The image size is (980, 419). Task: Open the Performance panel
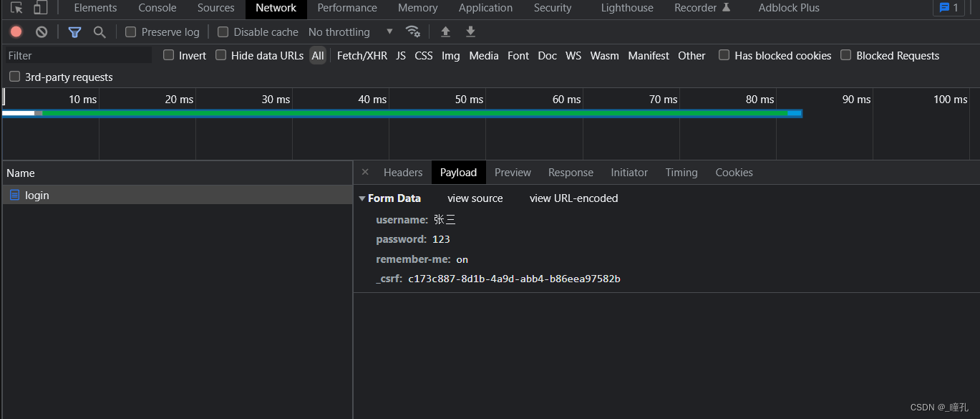(347, 8)
